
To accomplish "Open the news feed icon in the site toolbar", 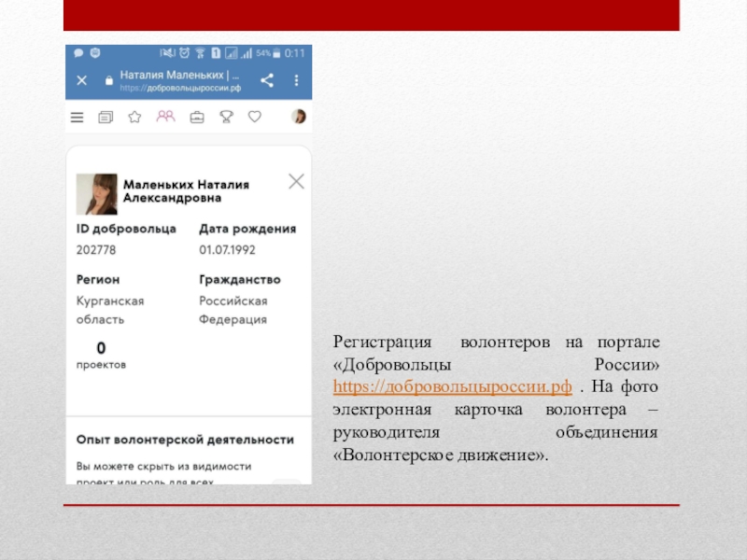I will [x=105, y=117].
